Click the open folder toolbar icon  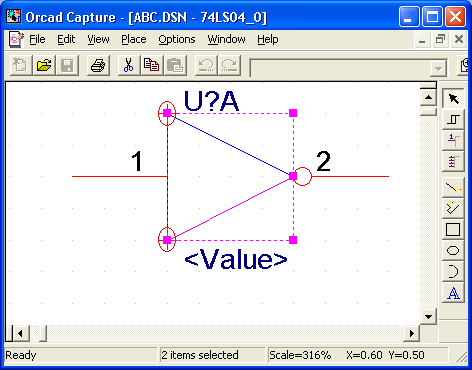click(44, 65)
